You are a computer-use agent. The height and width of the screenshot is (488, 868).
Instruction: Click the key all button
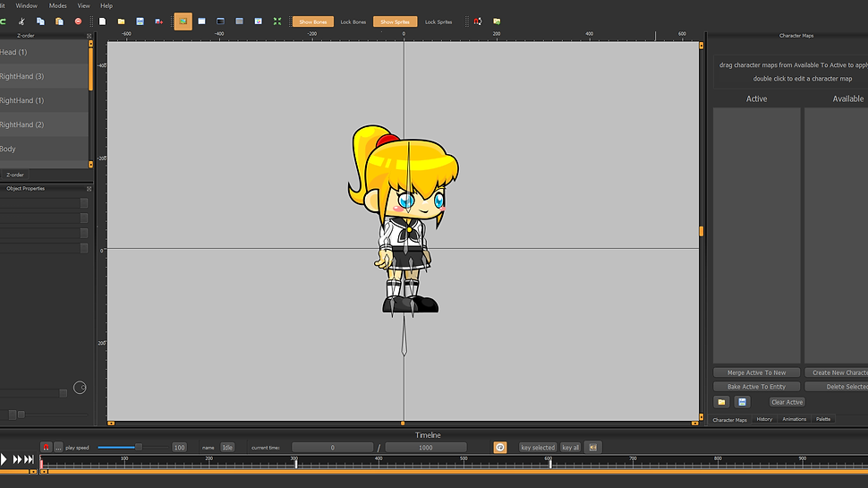click(570, 448)
